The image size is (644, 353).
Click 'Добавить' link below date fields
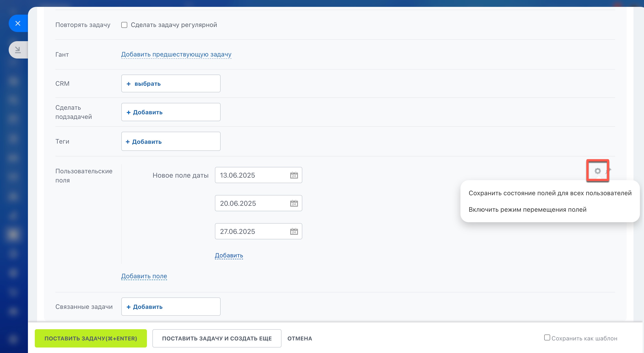229,255
